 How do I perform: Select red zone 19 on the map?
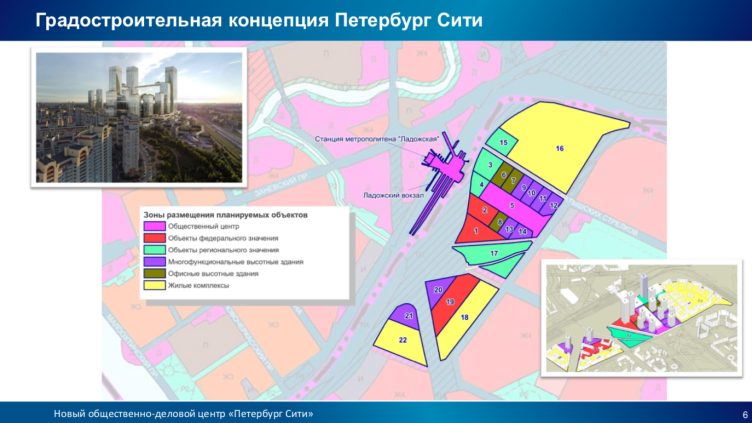pos(450,302)
